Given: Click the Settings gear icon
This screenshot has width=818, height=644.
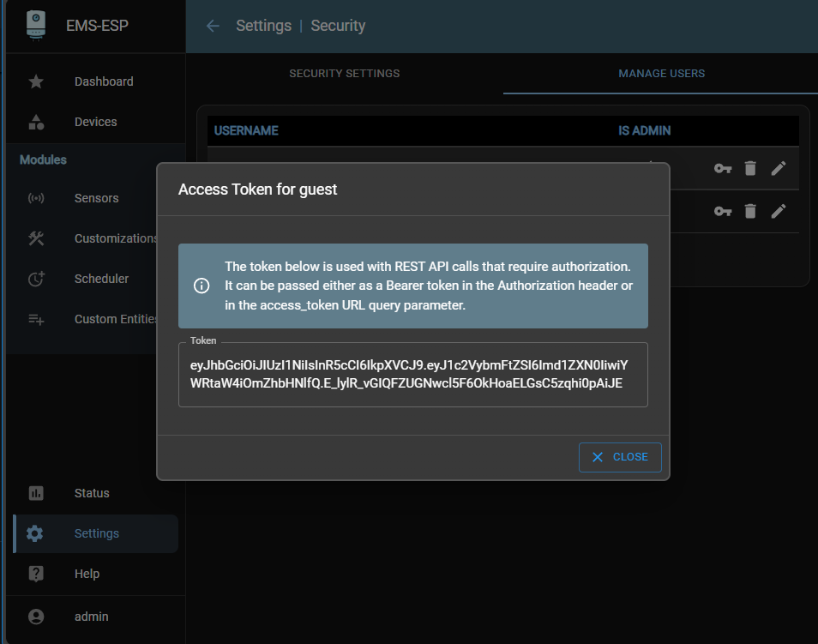Looking at the screenshot, I should click(35, 533).
